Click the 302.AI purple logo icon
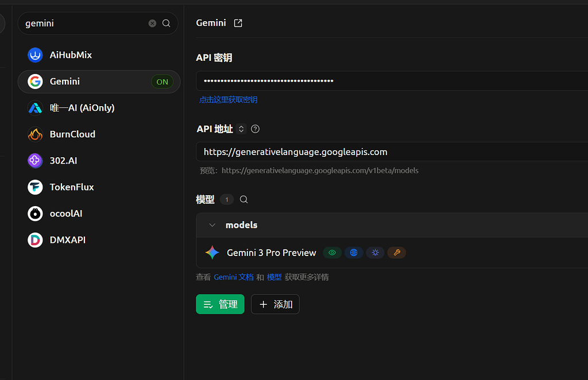Viewport: 588px width, 380px height. [x=35, y=161]
